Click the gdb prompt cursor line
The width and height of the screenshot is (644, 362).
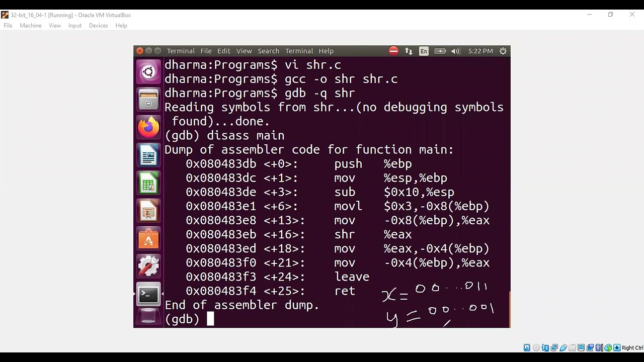click(189, 319)
